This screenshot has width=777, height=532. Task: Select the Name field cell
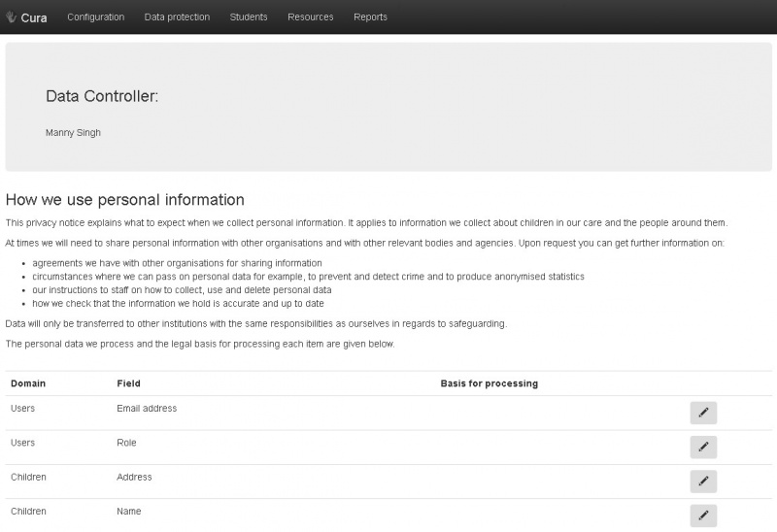tap(129, 512)
